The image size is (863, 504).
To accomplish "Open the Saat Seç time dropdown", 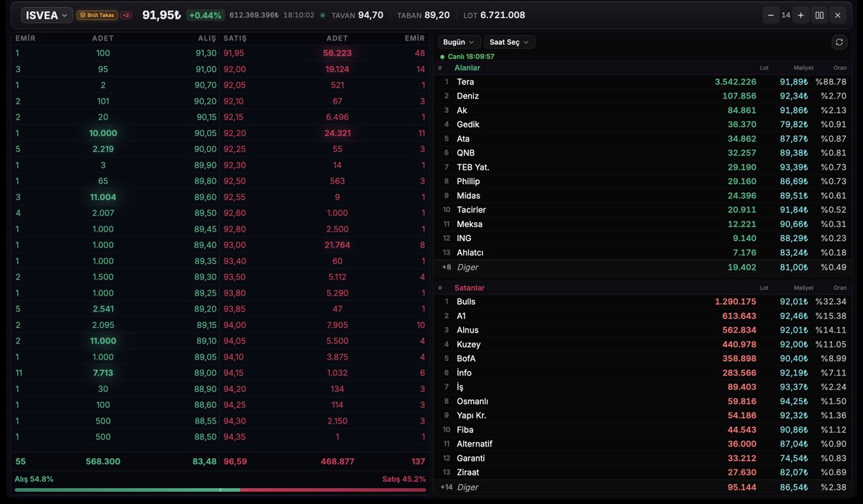I will [x=509, y=42].
